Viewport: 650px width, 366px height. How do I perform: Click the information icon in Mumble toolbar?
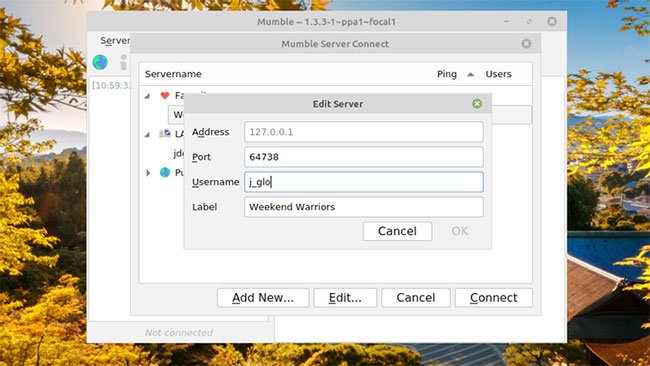click(123, 62)
